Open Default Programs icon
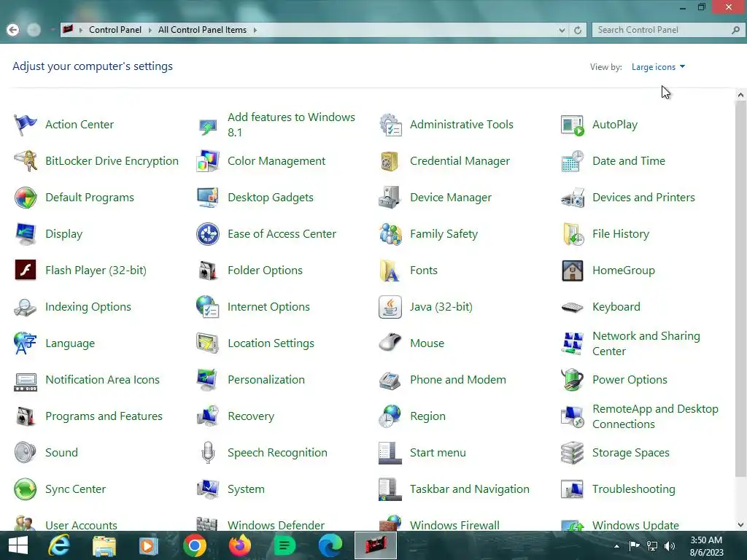Screen dimensions: 747x560 (26, 198)
